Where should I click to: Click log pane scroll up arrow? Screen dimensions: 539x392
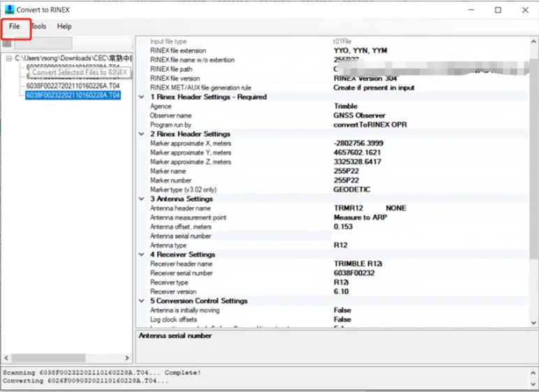(x=533, y=372)
